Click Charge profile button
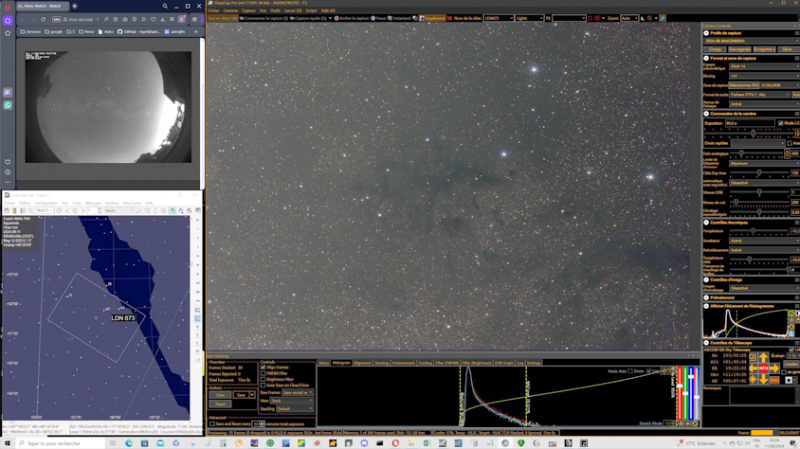This screenshot has width=800, height=449. click(715, 49)
